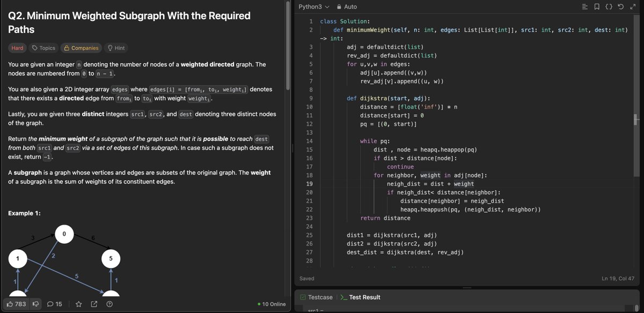Click 'rev_adj = defaultdict(list)' code line
The height and width of the screenshot is (313, 644).
pos(392,56)
